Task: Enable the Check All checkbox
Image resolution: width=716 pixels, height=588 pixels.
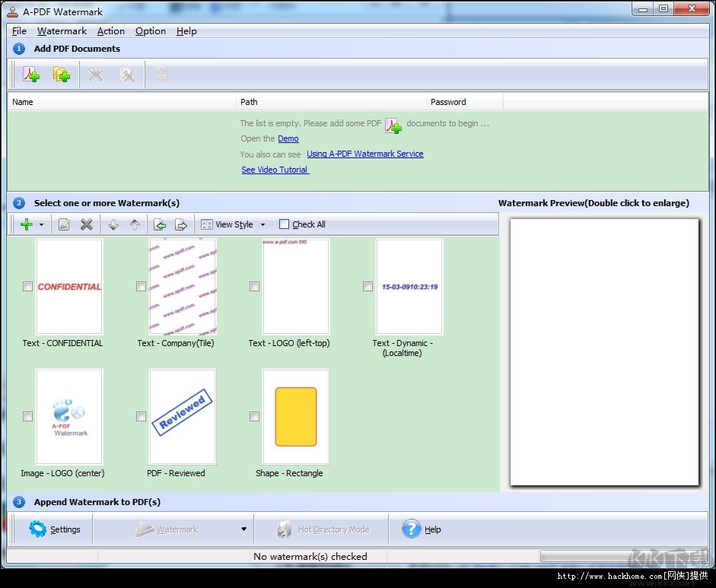Action: click(x=285, y=224)
